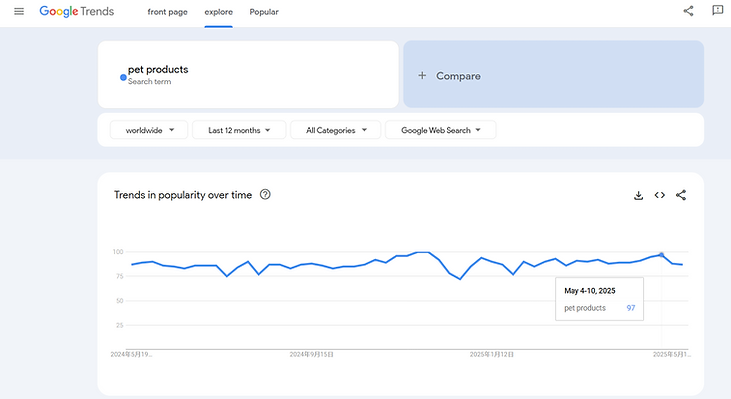The height and width of the screenshot is (399, 731).
Task: Download the popularity chart as CSV
Action: (x=638, y=195)
